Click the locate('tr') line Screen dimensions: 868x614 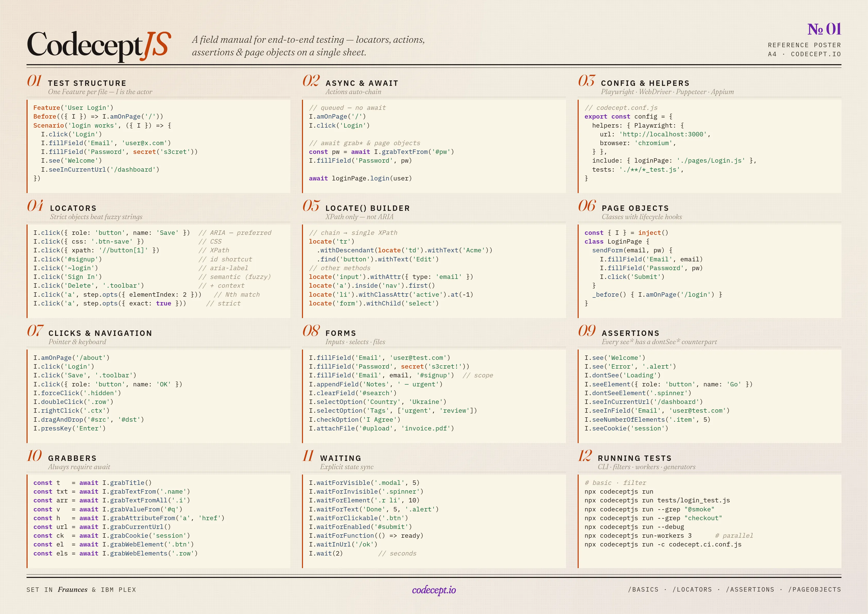click(x=332, y=241)
